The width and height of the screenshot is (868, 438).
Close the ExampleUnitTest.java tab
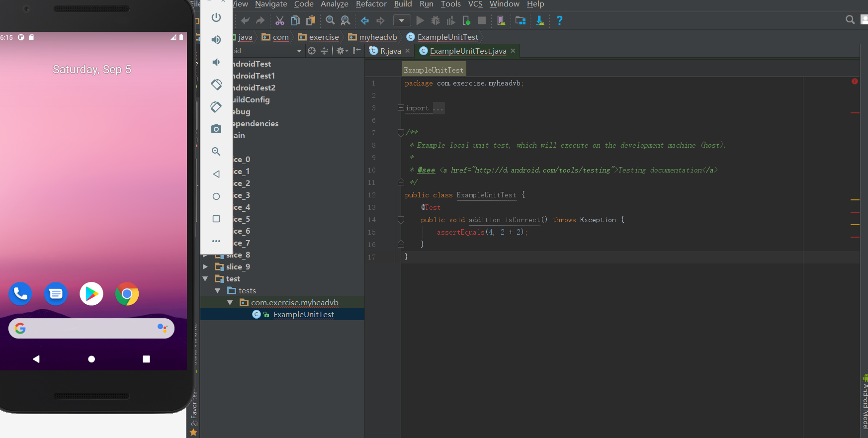click(x=513, y=51)
